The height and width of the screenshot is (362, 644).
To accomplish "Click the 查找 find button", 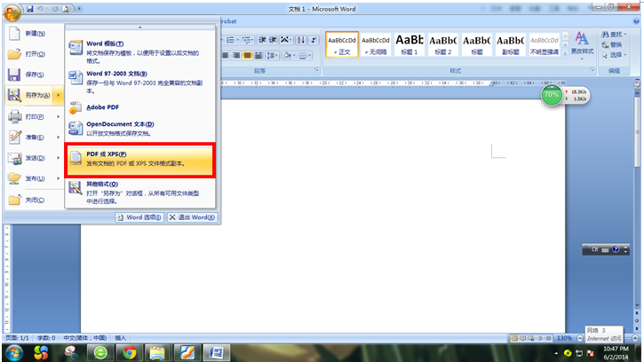I will click(614, 35).
